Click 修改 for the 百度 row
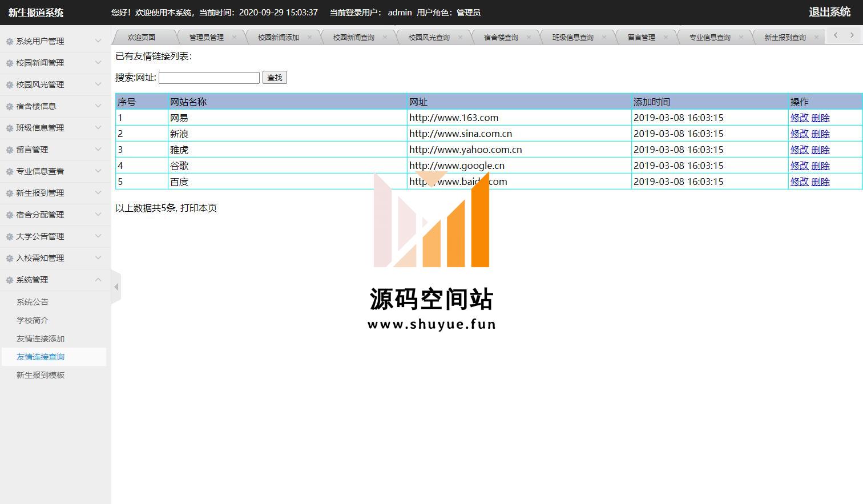 [799, 182]
